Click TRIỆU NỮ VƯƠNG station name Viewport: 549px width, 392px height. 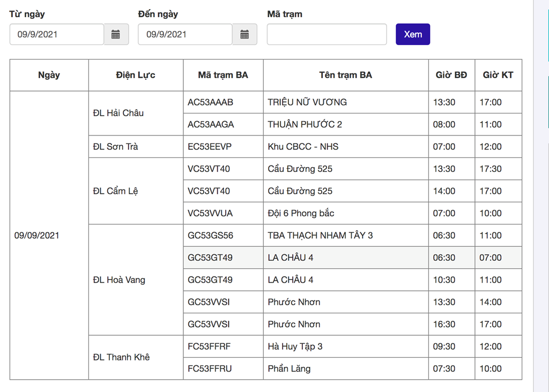(x=307, y=102)
